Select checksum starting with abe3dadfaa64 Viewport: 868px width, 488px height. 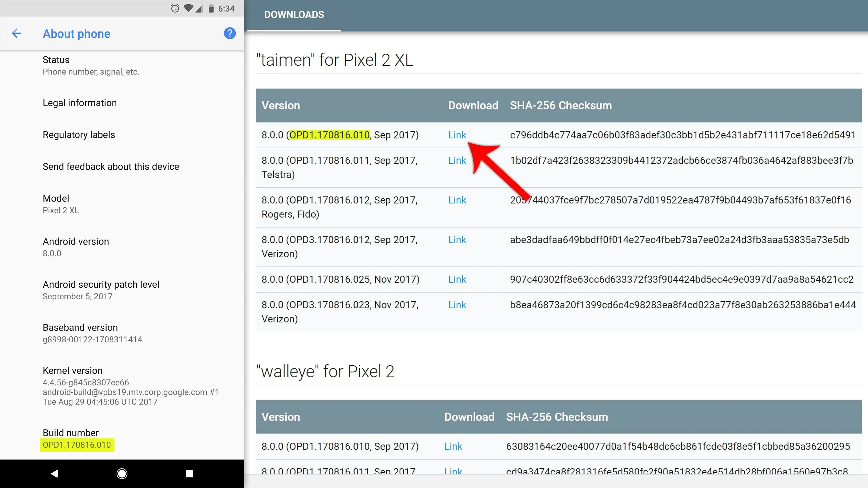(x=679, y=240)
